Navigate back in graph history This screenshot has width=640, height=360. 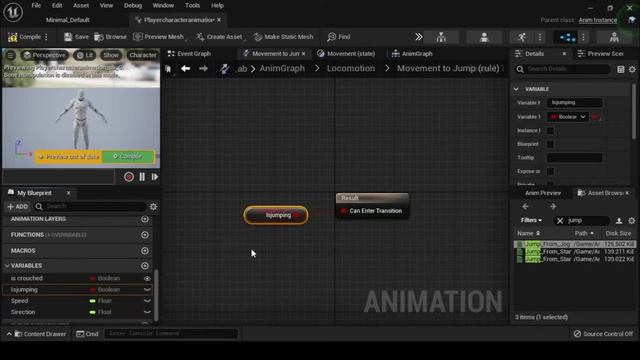[186, 69]
